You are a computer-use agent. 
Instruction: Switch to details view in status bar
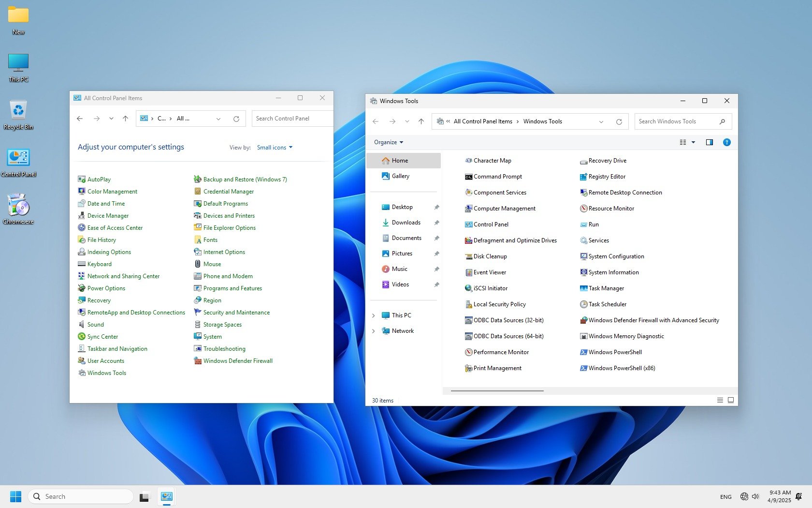click(x=720, y=400)
